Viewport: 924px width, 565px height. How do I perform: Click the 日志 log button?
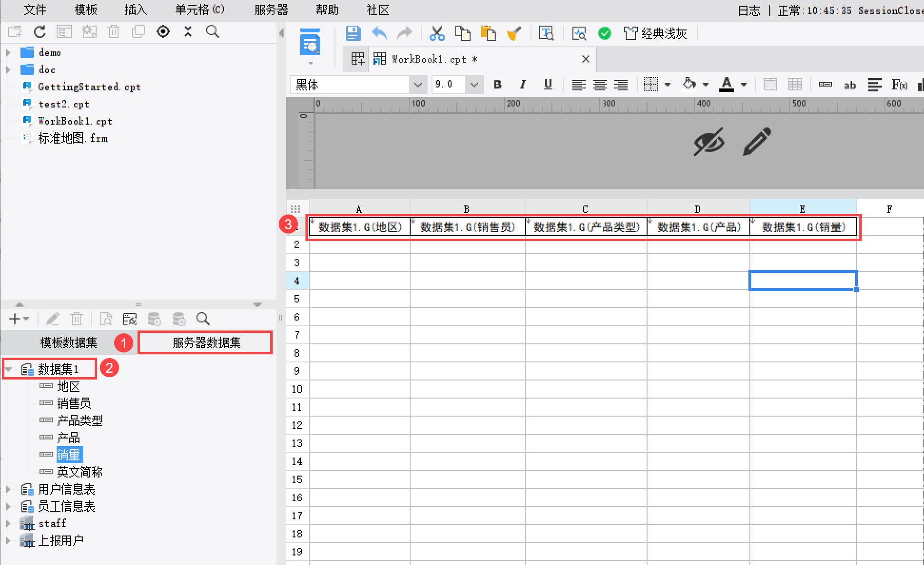749,10
